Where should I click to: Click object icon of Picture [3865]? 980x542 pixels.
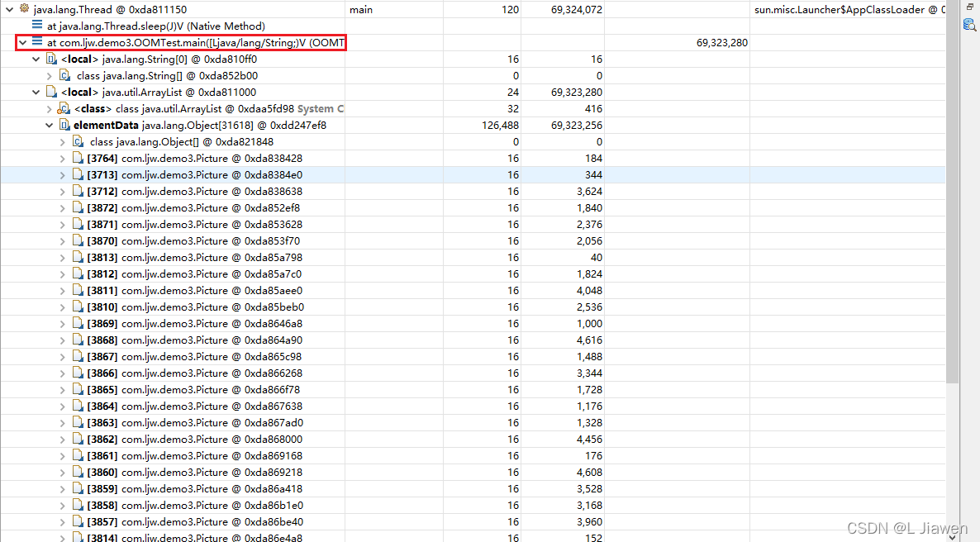pyautogui.click(x=78, y=389)
